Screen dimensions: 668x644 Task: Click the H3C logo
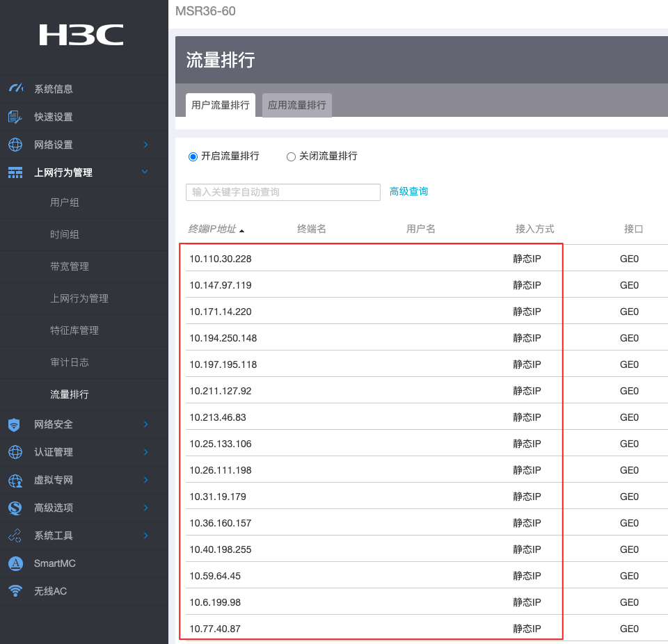(81, 35)
